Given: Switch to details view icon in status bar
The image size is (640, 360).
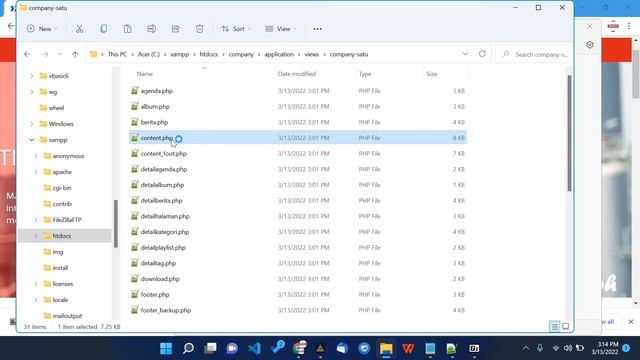Looking at the screenshot, I should [x=554, y=327].
